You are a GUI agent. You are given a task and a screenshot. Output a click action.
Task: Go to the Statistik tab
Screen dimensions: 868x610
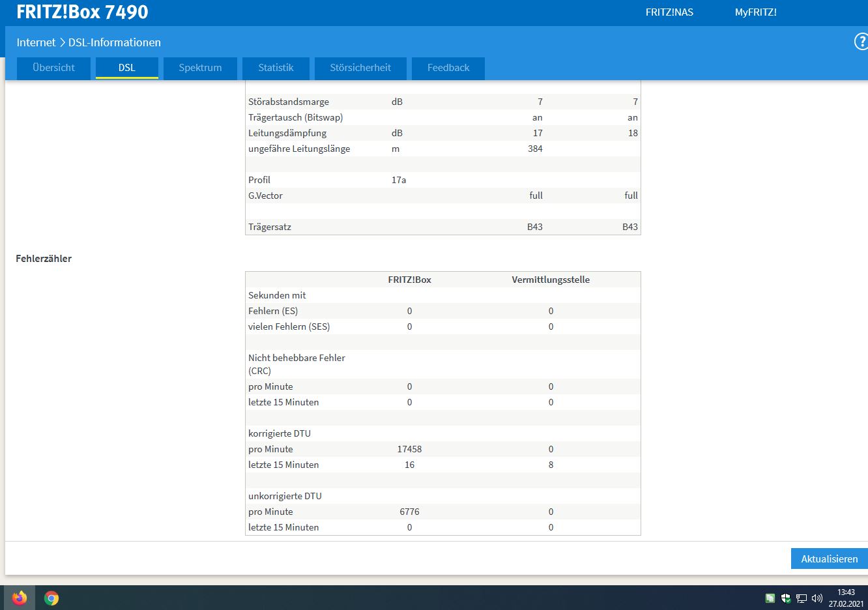[276, 68]
